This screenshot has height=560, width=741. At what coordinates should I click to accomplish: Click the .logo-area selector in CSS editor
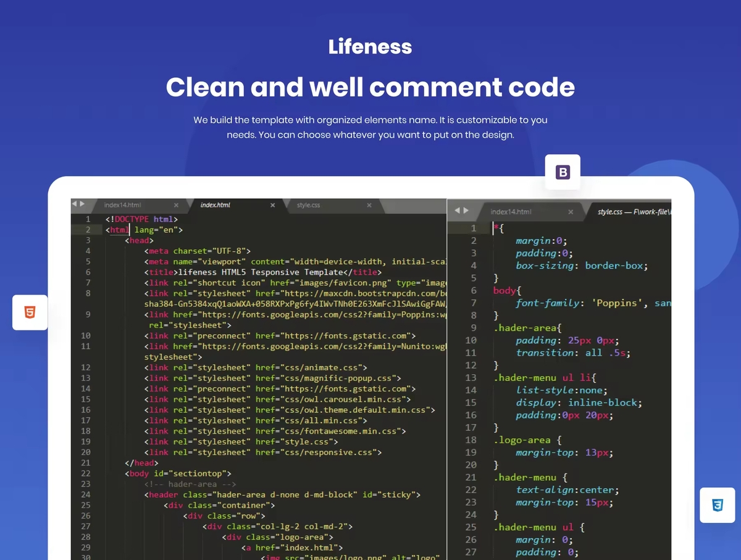pyautogui.click(x=522, y=440)
